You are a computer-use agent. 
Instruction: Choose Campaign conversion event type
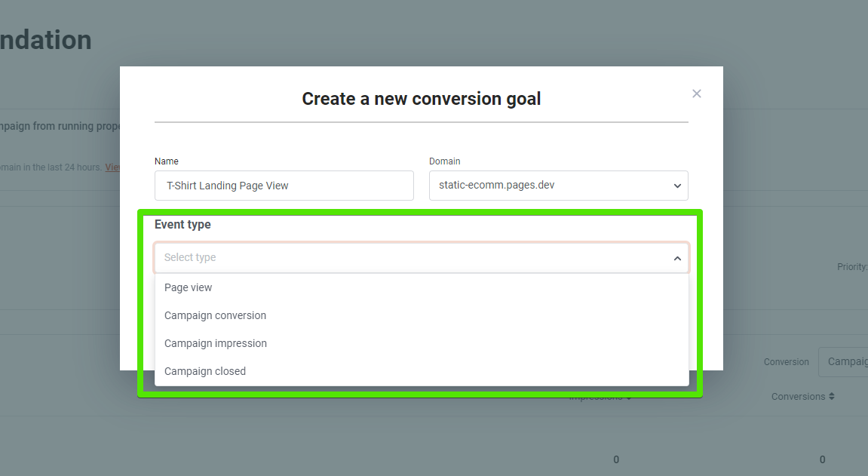point(422,315)
